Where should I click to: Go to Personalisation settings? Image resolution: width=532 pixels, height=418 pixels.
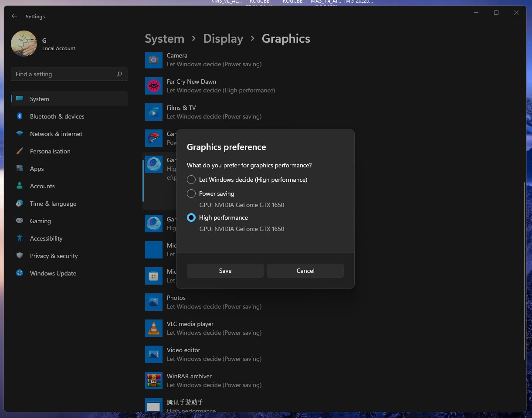(69, 151)
